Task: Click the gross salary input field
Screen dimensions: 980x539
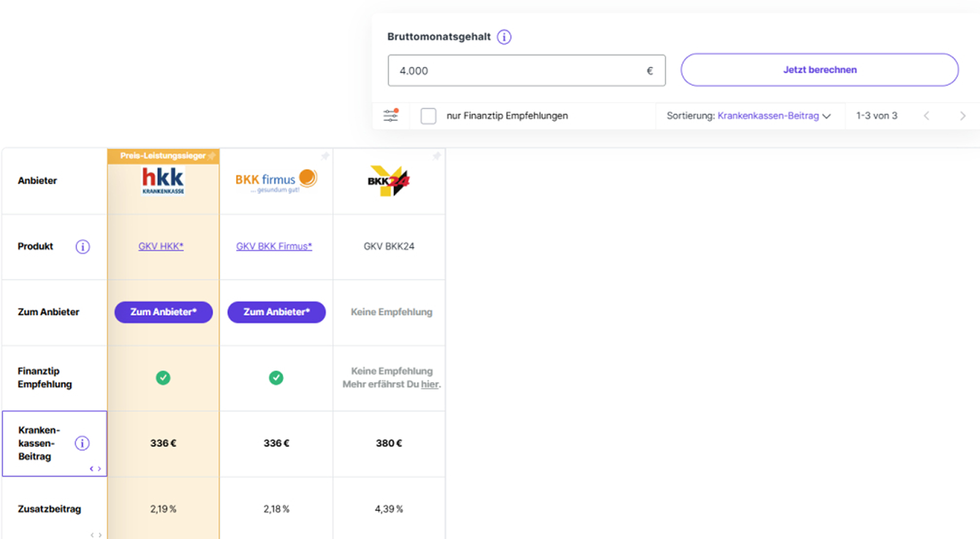Action: (526, 71)
